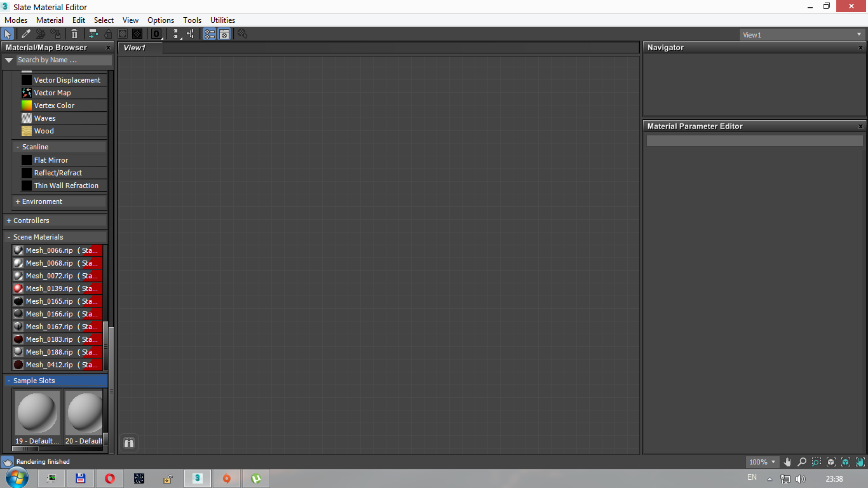Viewport: 868px width, 488px height.
Task: Click the Zoom Region tool icon
Action: [816, 462]
